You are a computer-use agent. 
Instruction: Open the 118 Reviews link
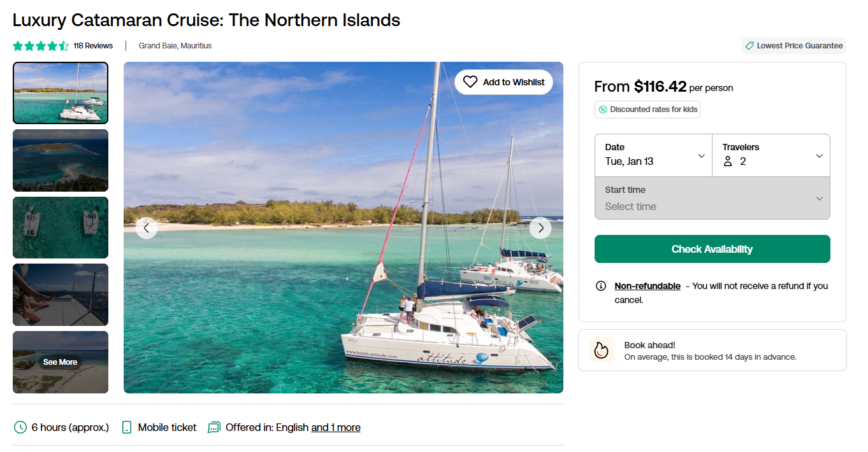(x=93, y=46)
